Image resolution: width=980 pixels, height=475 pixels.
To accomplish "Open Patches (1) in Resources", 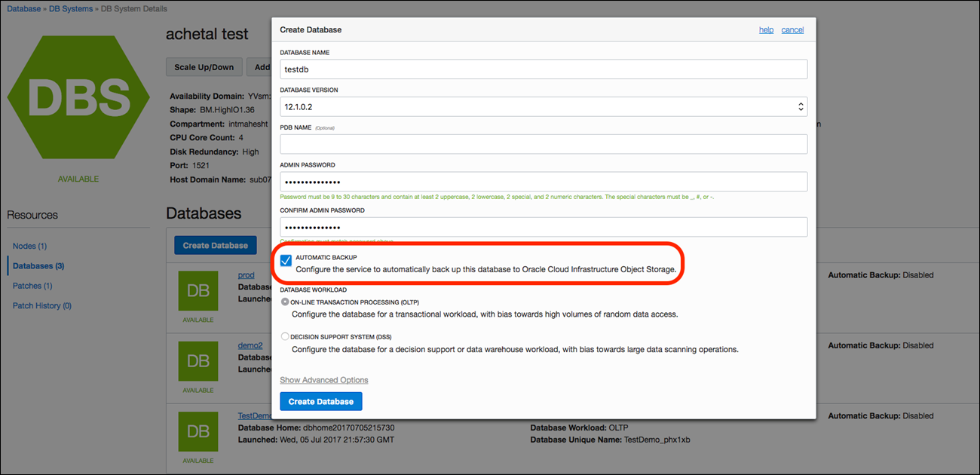I will (x=32, y=286).
